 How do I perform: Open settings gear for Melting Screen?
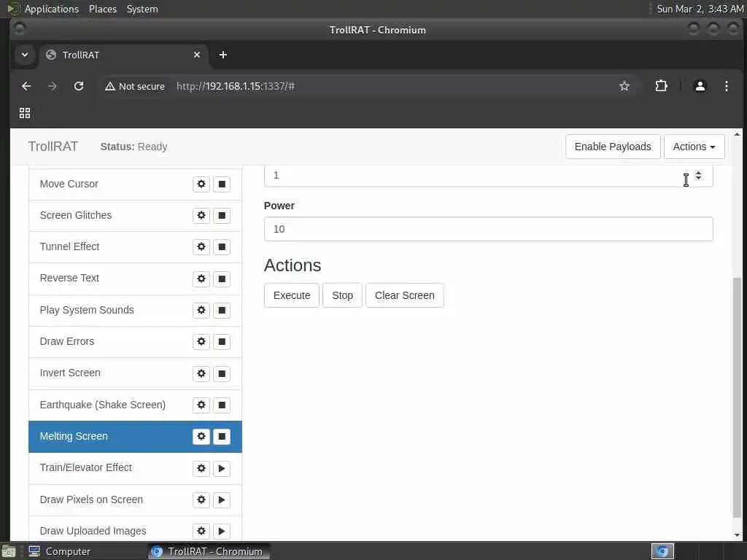pos(201,436)
